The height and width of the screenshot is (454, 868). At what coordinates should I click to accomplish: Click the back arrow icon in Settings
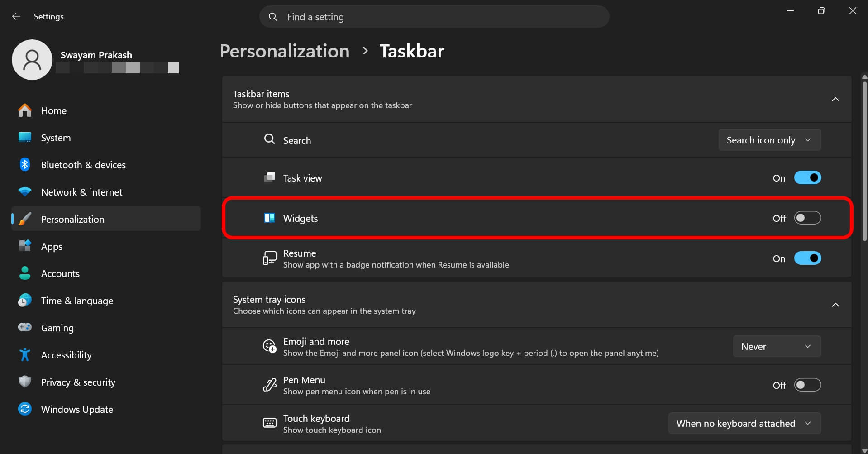(x=16, y=16)
